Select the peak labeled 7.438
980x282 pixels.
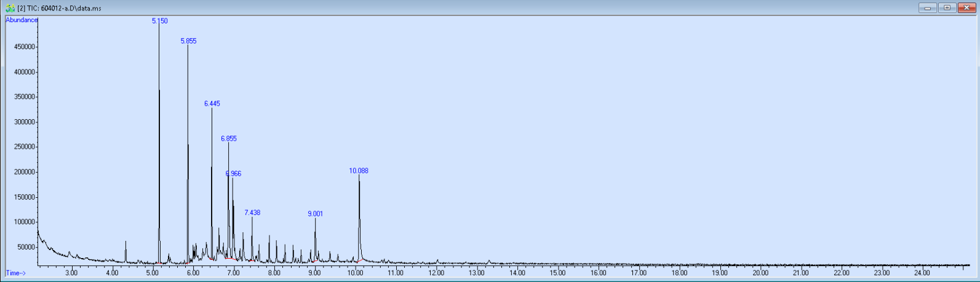point(252,213)
